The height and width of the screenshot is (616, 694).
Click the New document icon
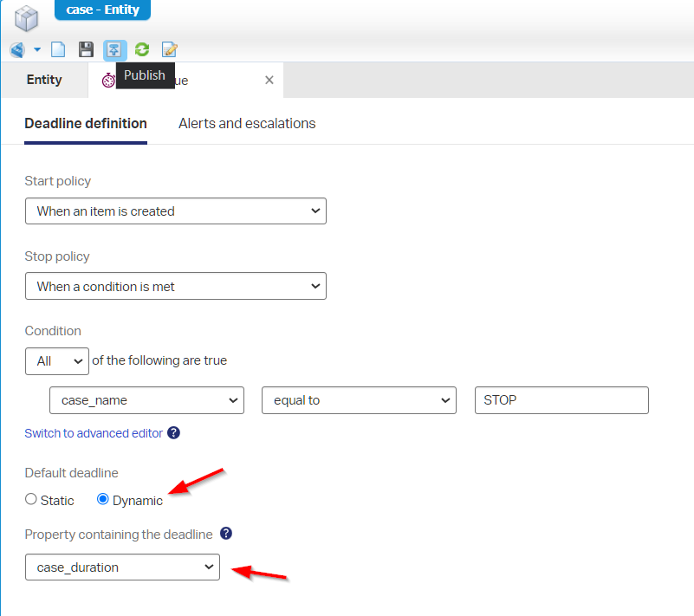(x=59, y=50)
